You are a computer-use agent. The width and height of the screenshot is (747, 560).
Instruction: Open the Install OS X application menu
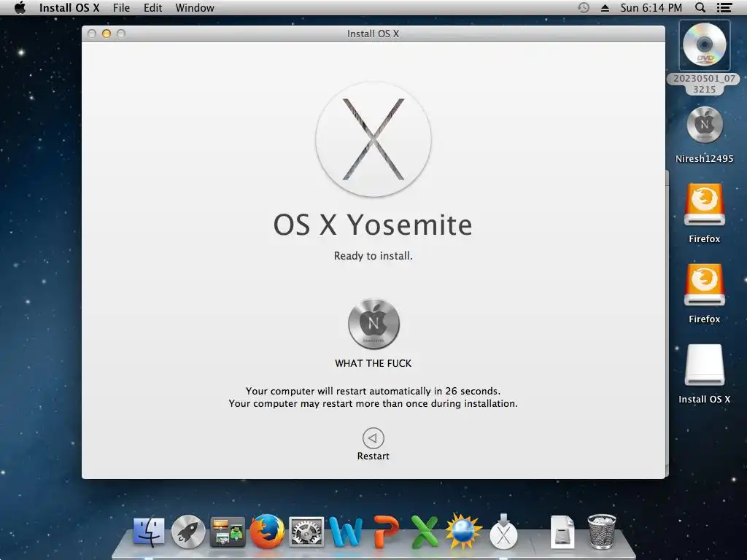point(69,7)
